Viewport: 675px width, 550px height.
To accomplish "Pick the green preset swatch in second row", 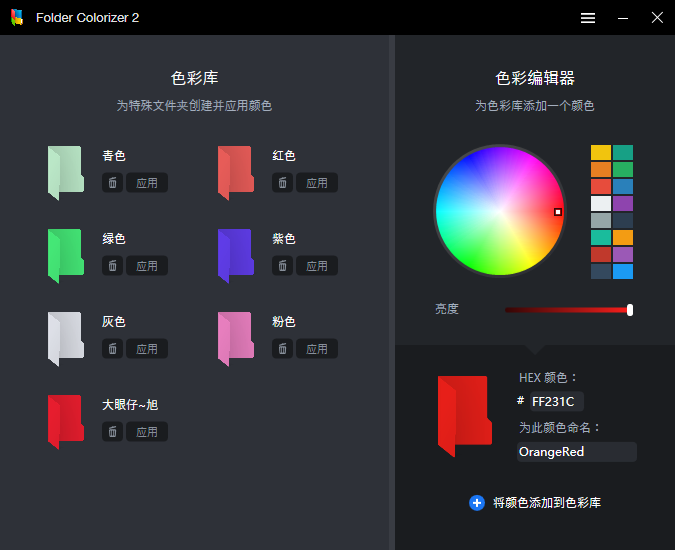I will point(623,170).
